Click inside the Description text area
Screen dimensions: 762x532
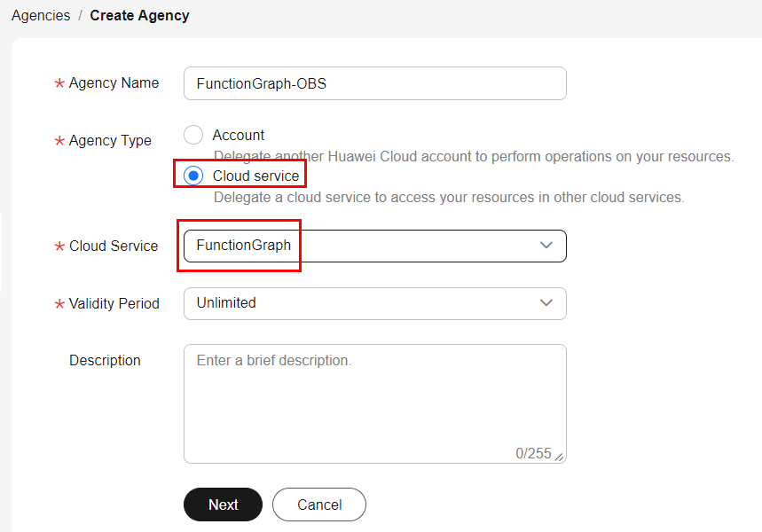pos(374,399)
